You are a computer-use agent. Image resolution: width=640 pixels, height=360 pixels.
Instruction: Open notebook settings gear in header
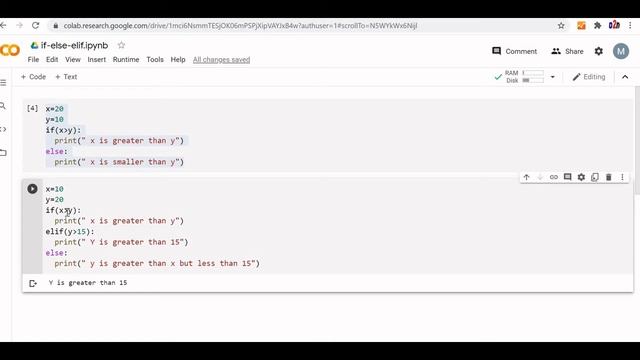coord(598,51)
